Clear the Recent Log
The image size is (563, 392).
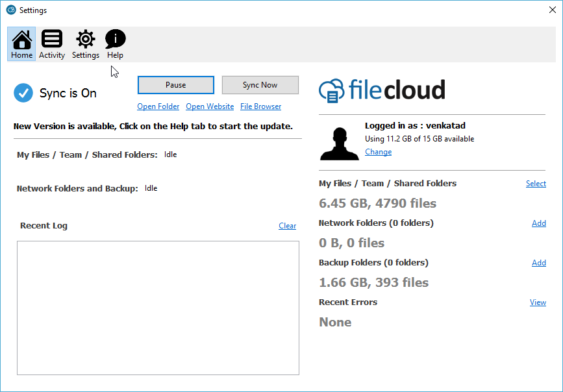[288, 226]
